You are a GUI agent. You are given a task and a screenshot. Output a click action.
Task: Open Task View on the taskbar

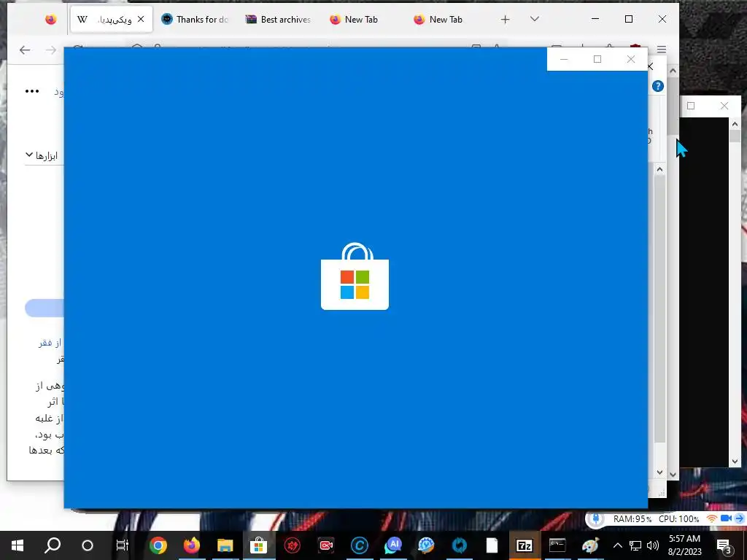pos(123,545)
